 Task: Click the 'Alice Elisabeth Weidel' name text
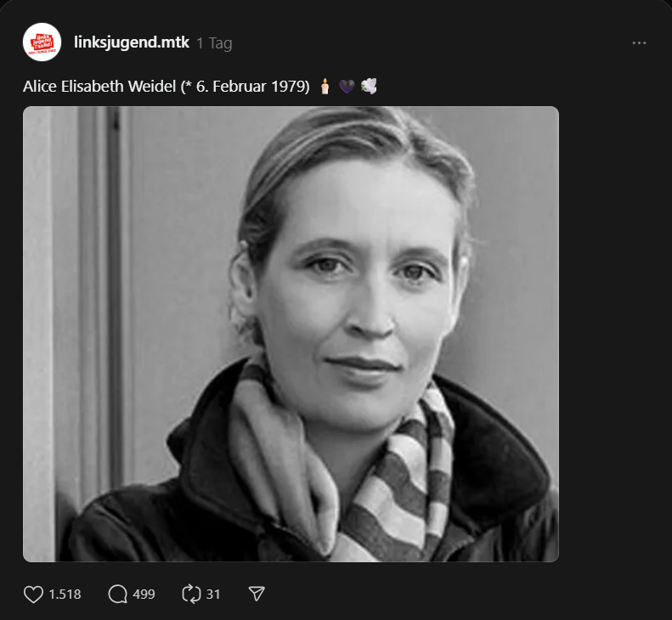99,86
